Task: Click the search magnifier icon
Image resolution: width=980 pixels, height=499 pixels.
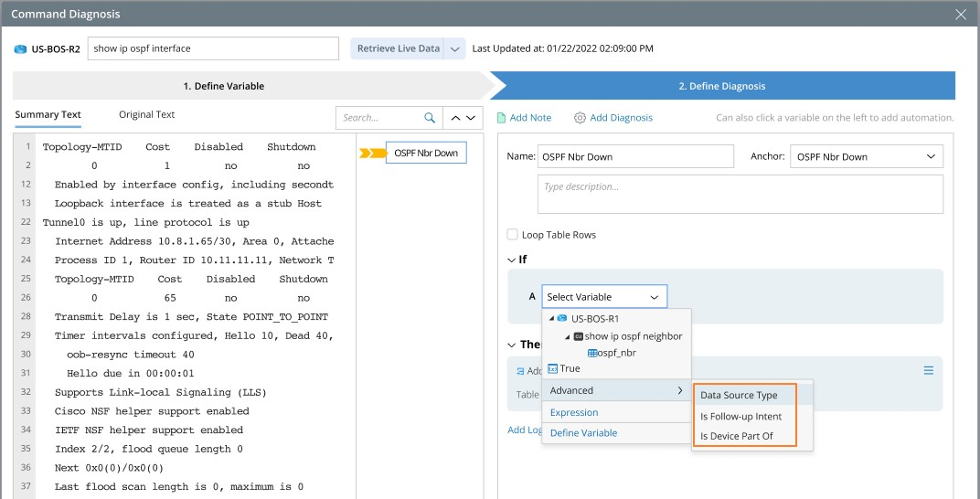Action: coord(430,118)
